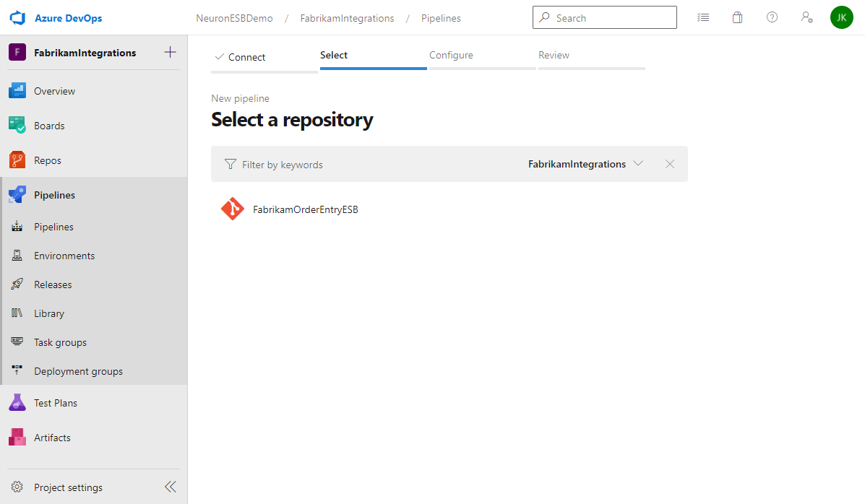Open Releases under Pipelines
The height and width of the screenshot is (504, 865).
point(94,284)
